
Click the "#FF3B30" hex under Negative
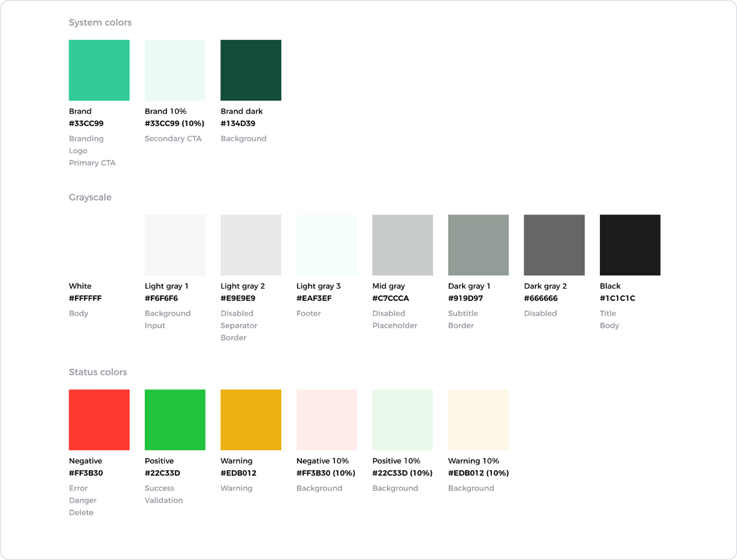pos(86,473)
